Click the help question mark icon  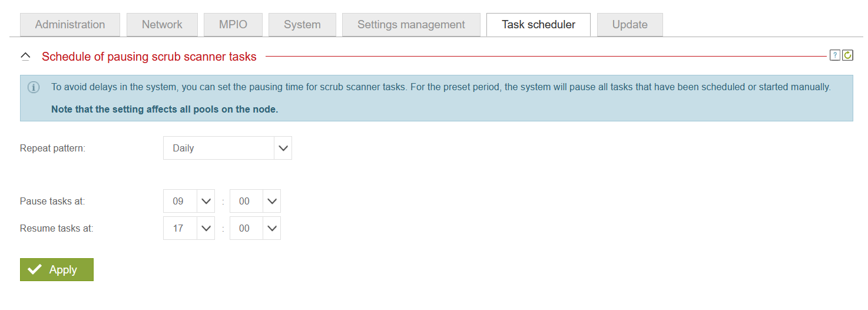pos(834,55)
